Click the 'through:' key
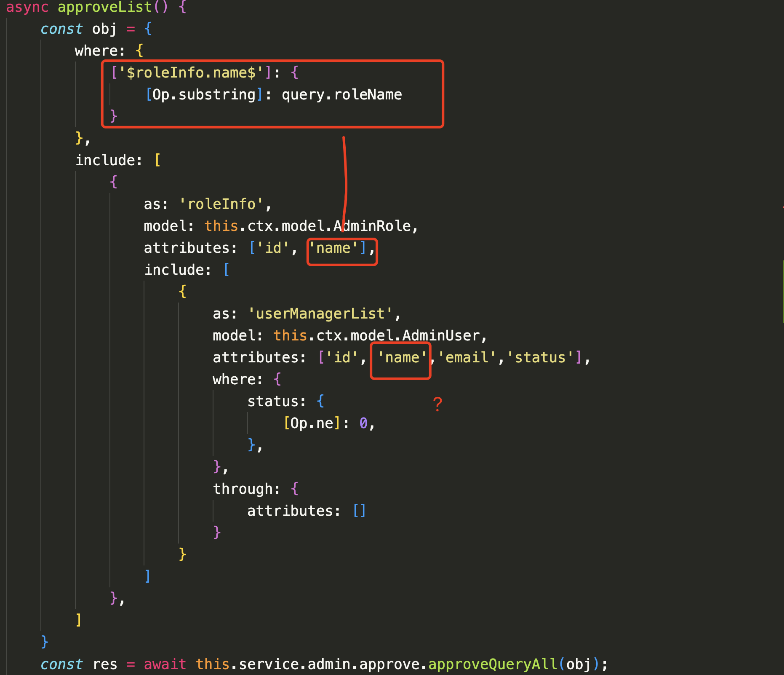This screenshot has width=784, height=675. tap(246, 489)
